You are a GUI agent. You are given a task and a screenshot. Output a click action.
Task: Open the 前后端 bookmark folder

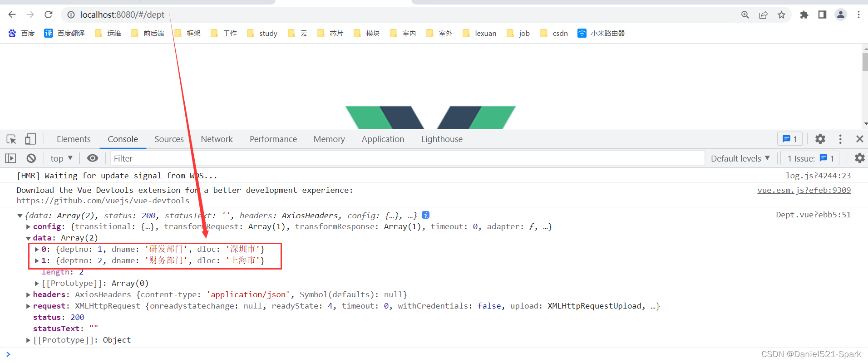pyautogui.click(x=148, y=33)
